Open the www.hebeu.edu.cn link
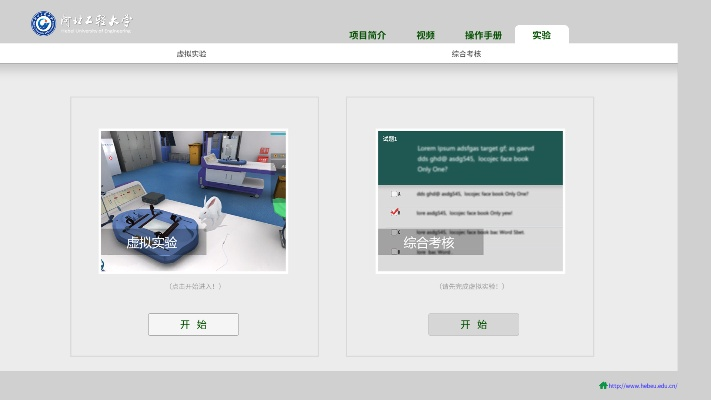This screenshot has height=400, width=711. pos(643,385)
